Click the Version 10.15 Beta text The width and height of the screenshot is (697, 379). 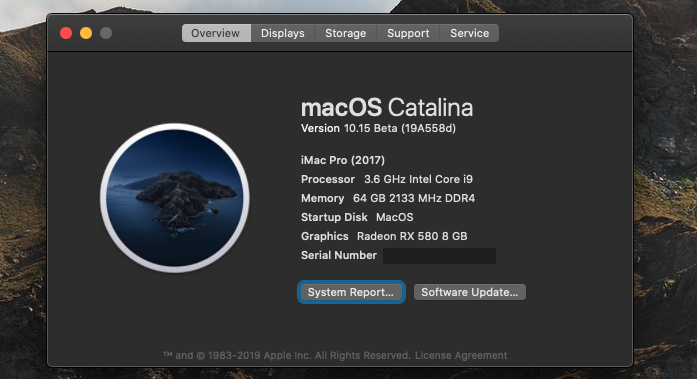click(x=378, y=128)
